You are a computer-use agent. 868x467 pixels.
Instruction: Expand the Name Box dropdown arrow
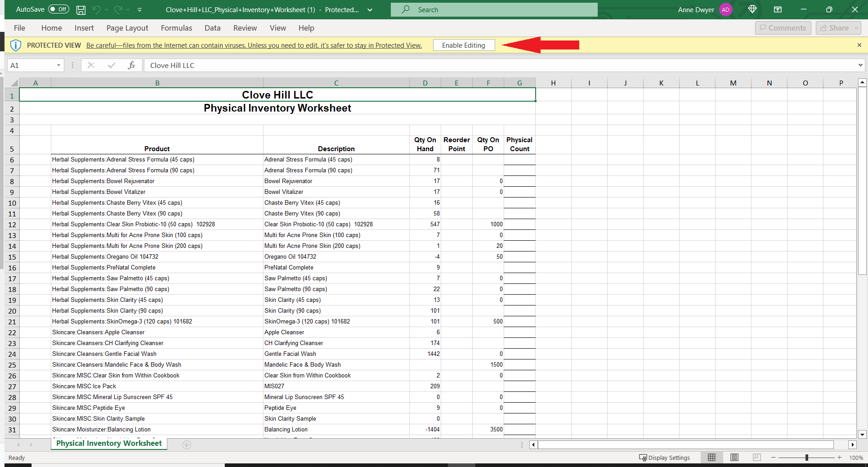pyautogui.click(x=58, y=65)
